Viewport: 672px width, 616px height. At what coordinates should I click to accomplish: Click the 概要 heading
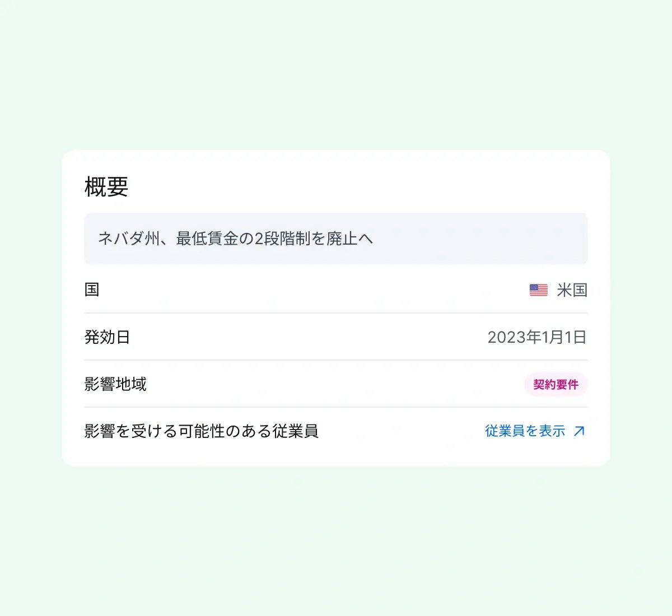[x=106, y=186]
